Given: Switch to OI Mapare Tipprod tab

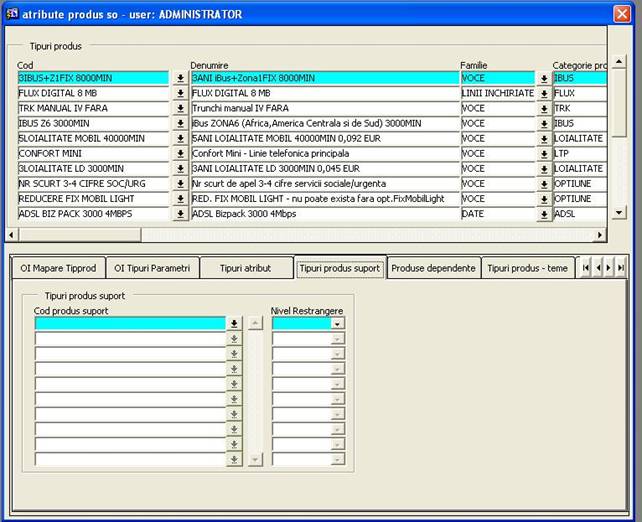Looking at the screenshot, I should [59, 268].
